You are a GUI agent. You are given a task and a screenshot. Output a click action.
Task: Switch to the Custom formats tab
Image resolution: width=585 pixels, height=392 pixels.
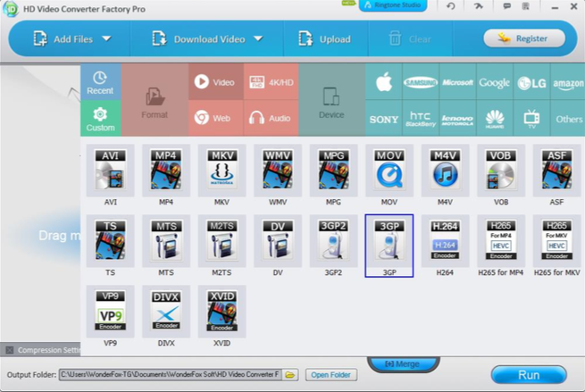coord(100,118)
